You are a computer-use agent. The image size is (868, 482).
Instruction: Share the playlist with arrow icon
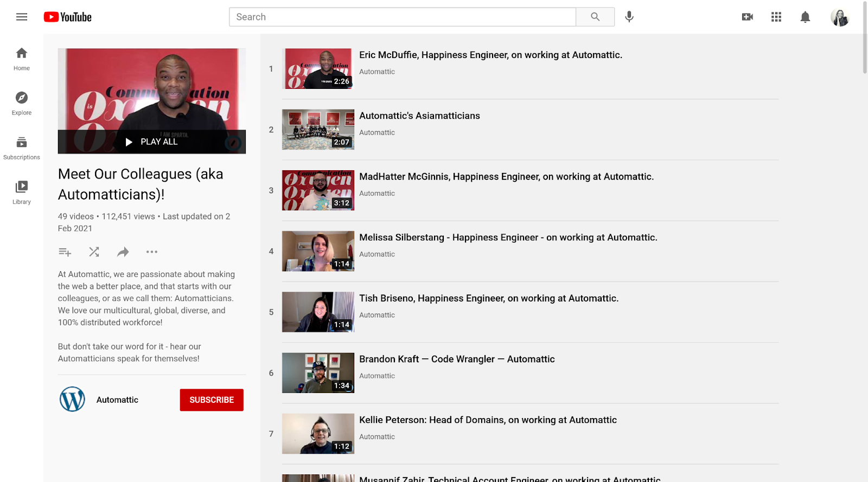click(x=123, y=252)
